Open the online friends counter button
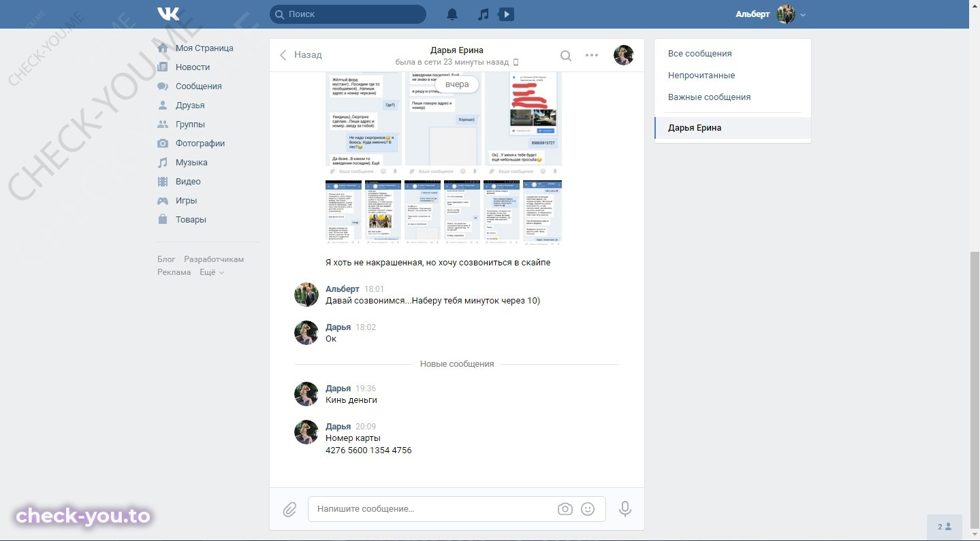Screen dimensions: 980x541 [x=945, y=527]
